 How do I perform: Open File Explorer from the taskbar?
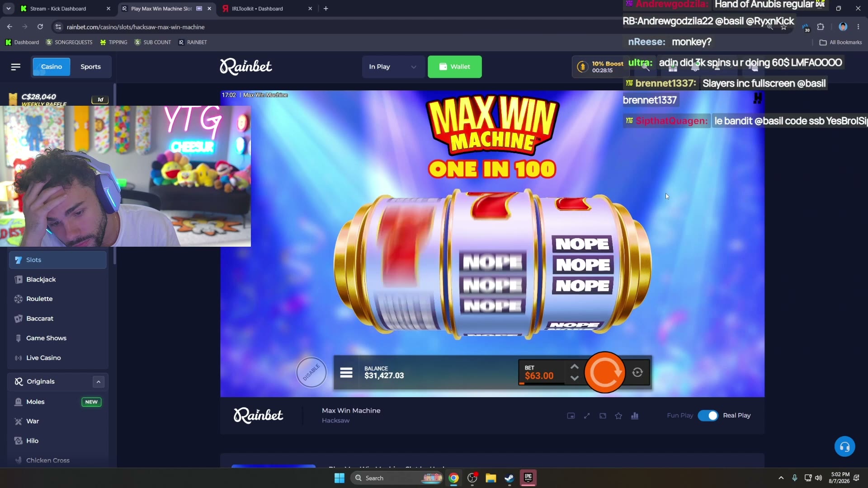tap(491, 478)
